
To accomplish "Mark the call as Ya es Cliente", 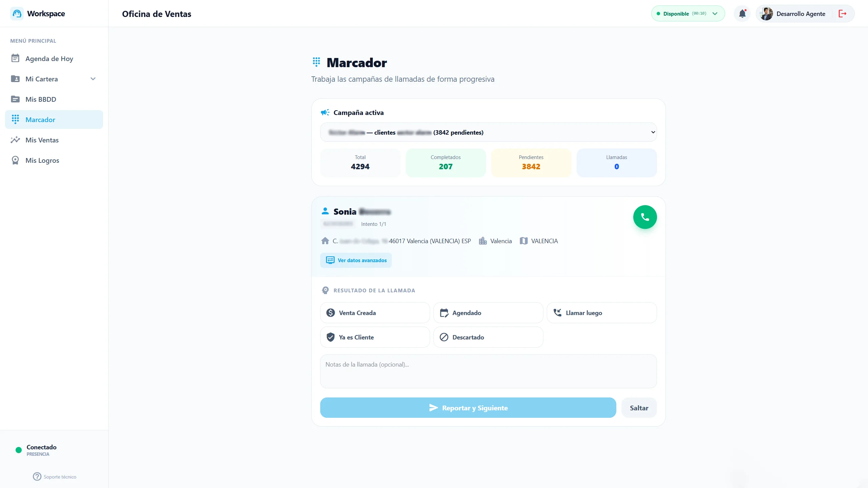I will pos(375,337).
